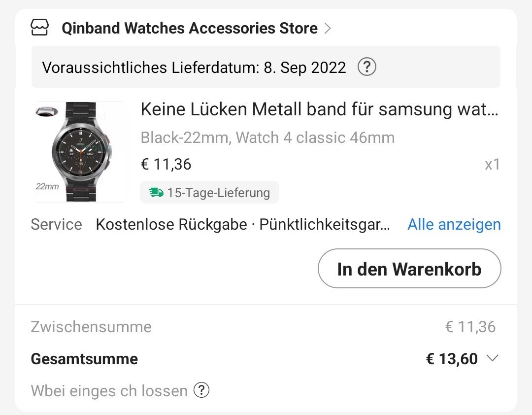532x415 pixels.
Task: Click the Voraussichtliches Lieferdatum banner text
Action: point(194,68)
